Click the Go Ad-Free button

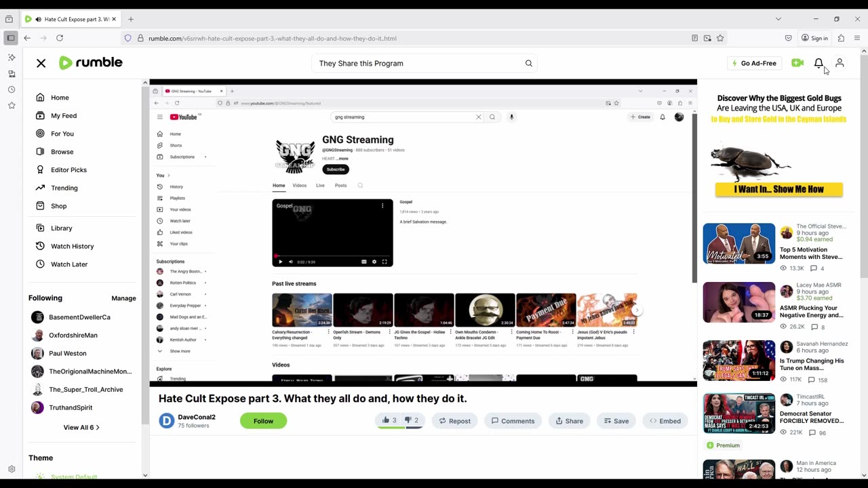pyautogui.click(x=753, y=63)
